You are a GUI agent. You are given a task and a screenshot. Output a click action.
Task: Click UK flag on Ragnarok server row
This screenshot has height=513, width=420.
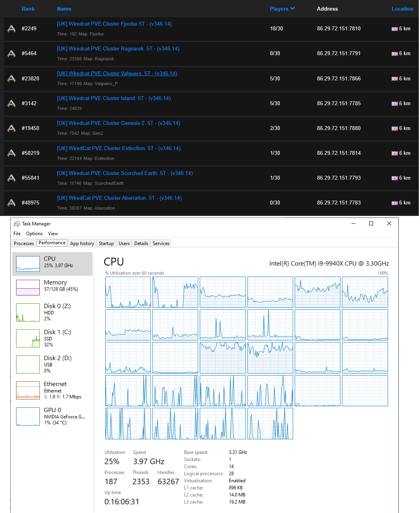point(394,54)
